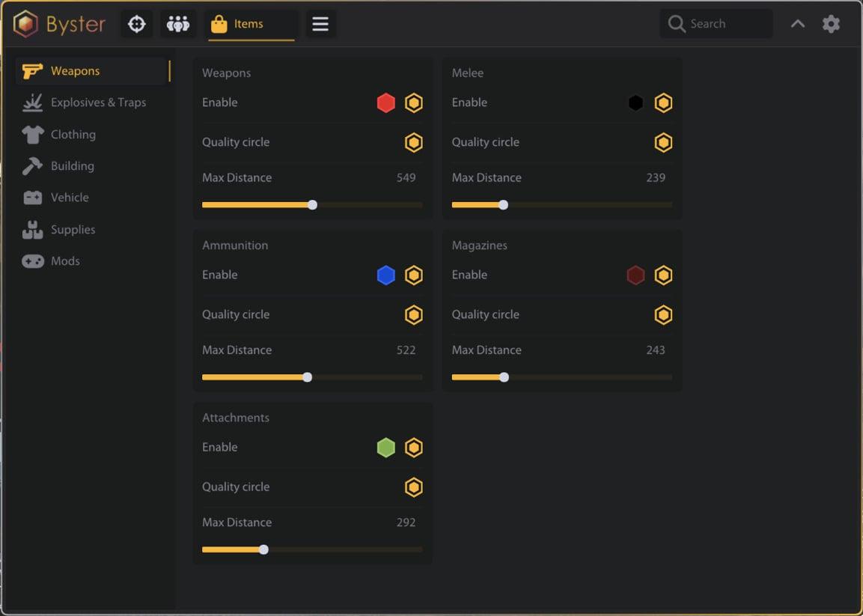Go to Supplies category
Image resolution: width=863 pixels, height=616 pixels.
coord(73,230)
